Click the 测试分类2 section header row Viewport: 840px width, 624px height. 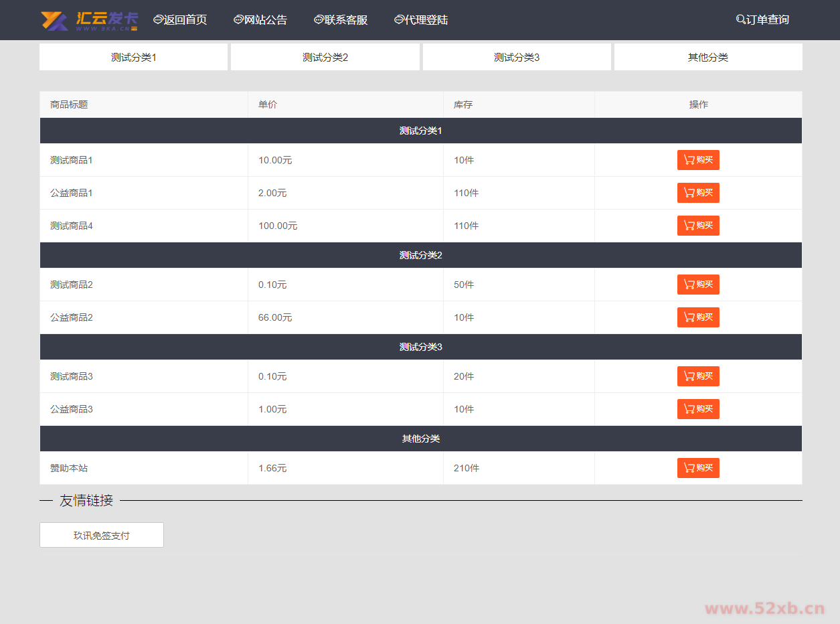(x=420, y=255)
